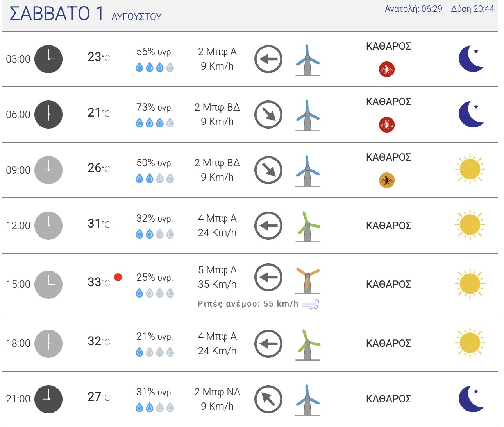The height and width of the screenshot is (427, 504).
Task: Click the red dot beside 33°C
Action: point(118,277)
